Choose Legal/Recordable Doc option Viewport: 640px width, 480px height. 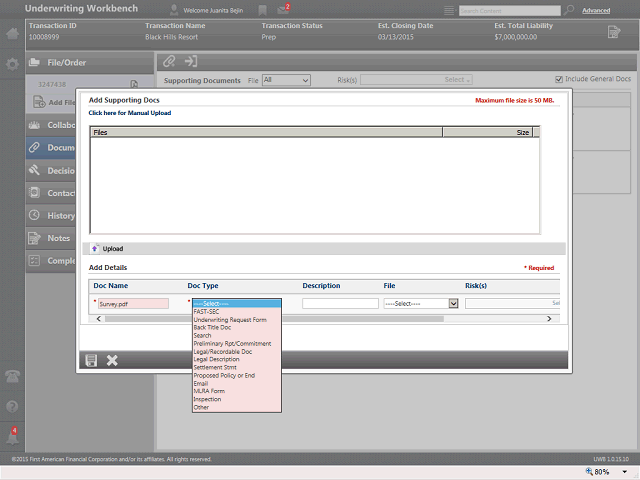[x=237, y=351]
